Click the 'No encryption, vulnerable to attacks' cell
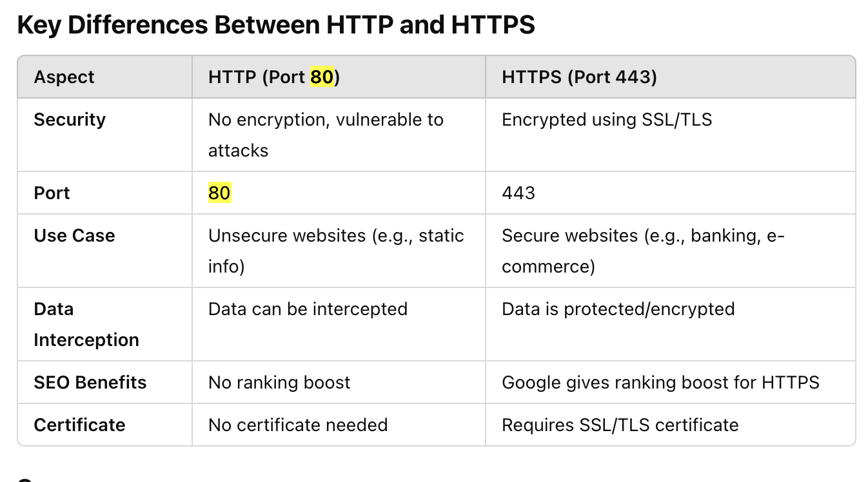This screenshot has height=482, width=868. click(325, 135)
